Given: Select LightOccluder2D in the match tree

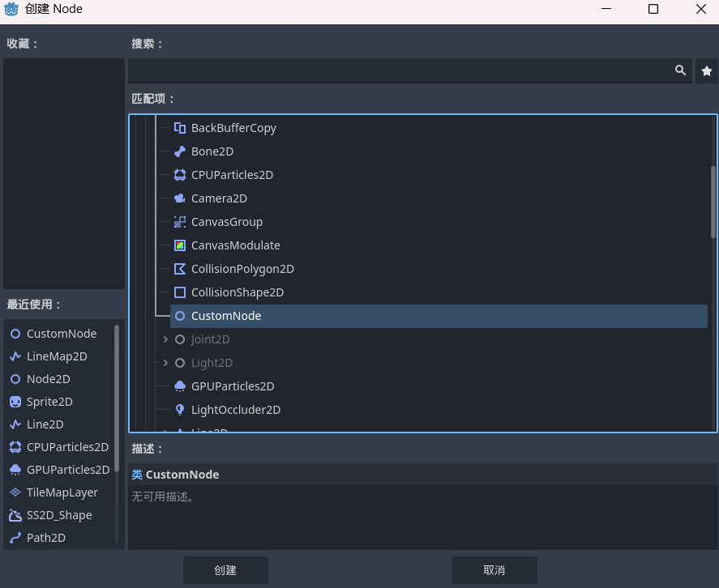Looking at the screenshot, I should [236, 410].
